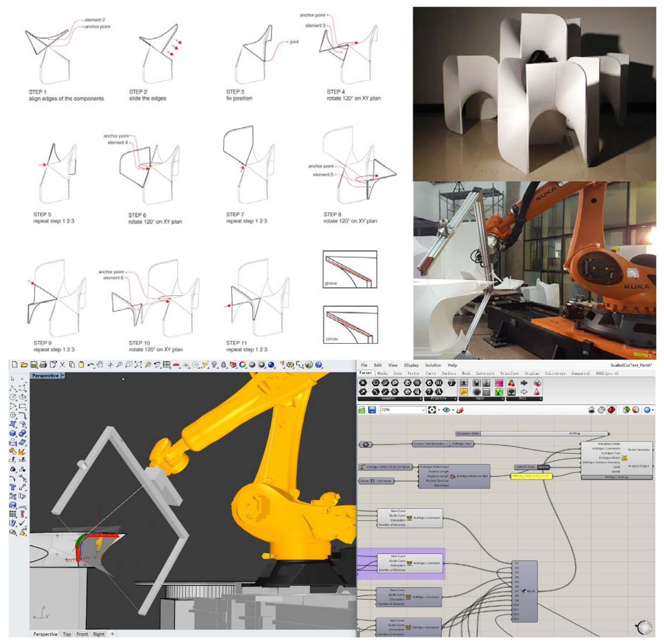Image resolution: width=664 pixels, height=644 pixels.
Task: Click Zoom Extents icon in Grasshopper canvas toolbar
Action: [432, 410]
